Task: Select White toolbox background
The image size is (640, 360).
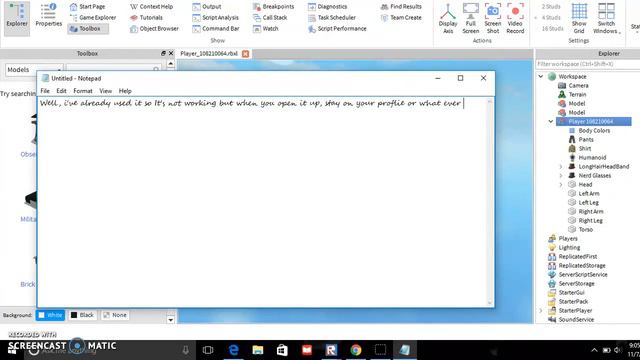Action: tap(50, 315)
